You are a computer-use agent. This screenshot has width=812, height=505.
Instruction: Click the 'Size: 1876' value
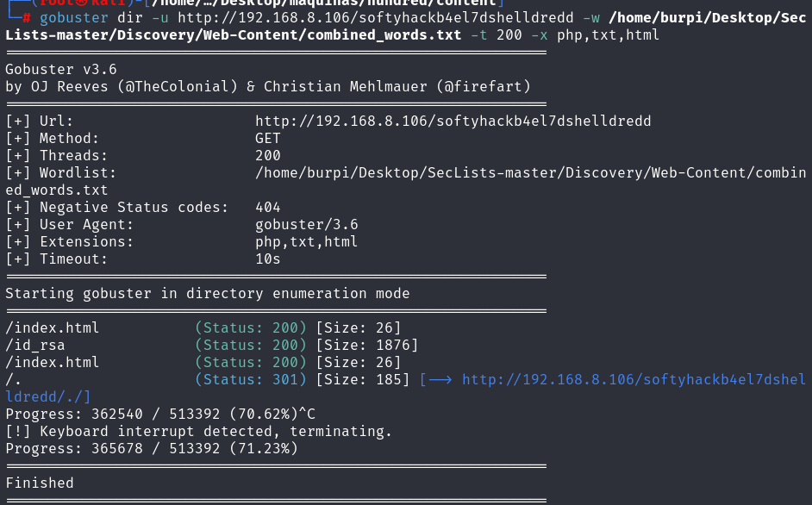(367, 346)
